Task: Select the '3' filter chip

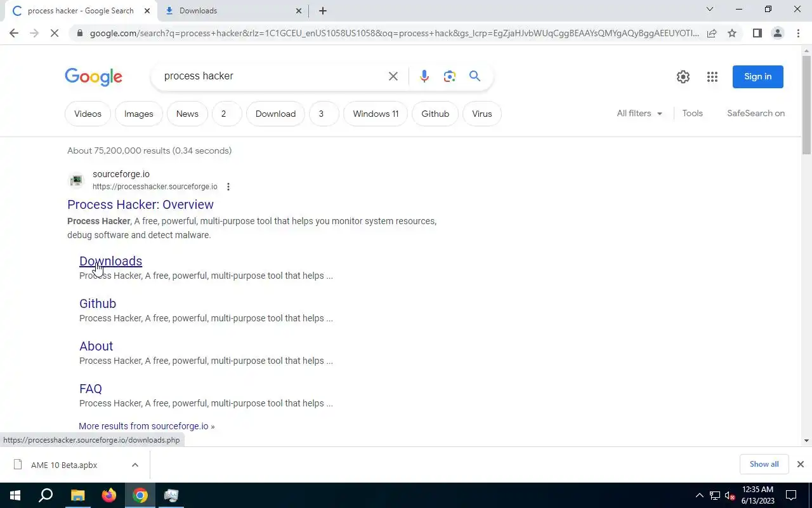Action: click(x=324, y=114)
